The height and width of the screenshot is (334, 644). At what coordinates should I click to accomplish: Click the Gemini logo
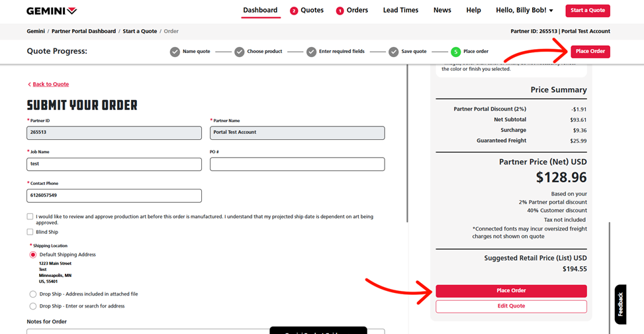[52, 11]
